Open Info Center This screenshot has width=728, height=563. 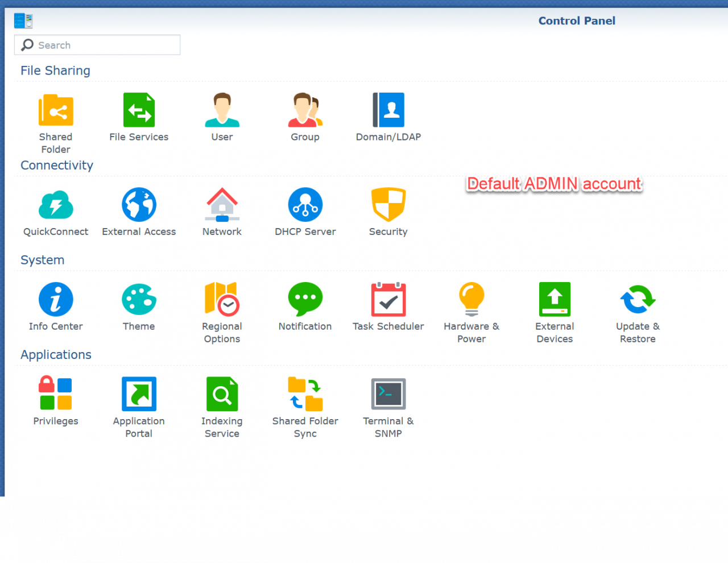(56, 300)
